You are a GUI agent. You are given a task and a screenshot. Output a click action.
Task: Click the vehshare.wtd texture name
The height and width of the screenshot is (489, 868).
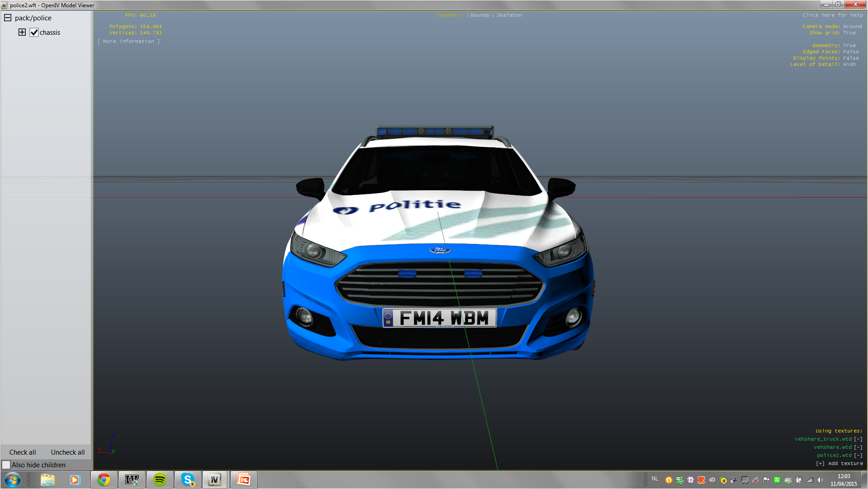click(832, 447)
